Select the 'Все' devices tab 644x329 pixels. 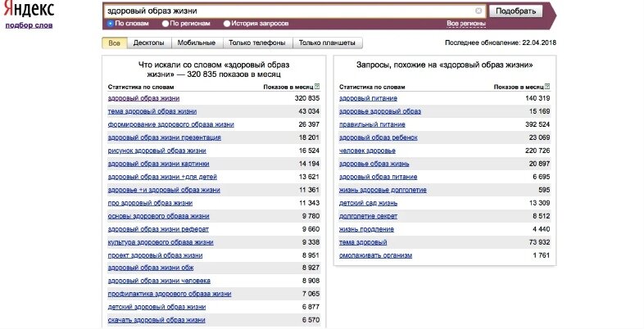click(115, 43)
